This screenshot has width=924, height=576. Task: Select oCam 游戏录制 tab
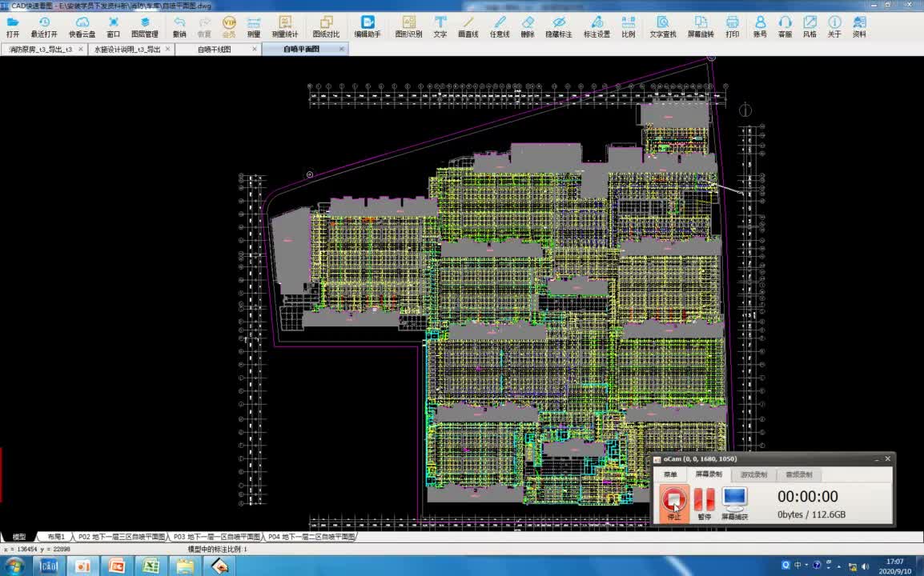pos(753,474)
